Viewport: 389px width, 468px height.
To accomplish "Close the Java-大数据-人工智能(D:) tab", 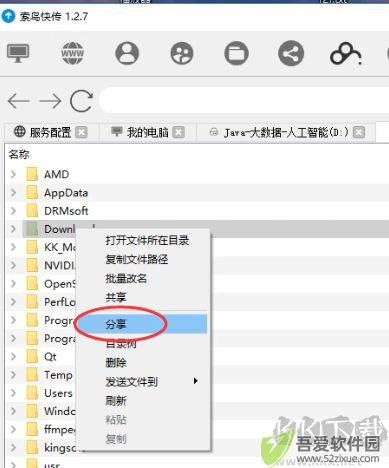I will 359,133.
